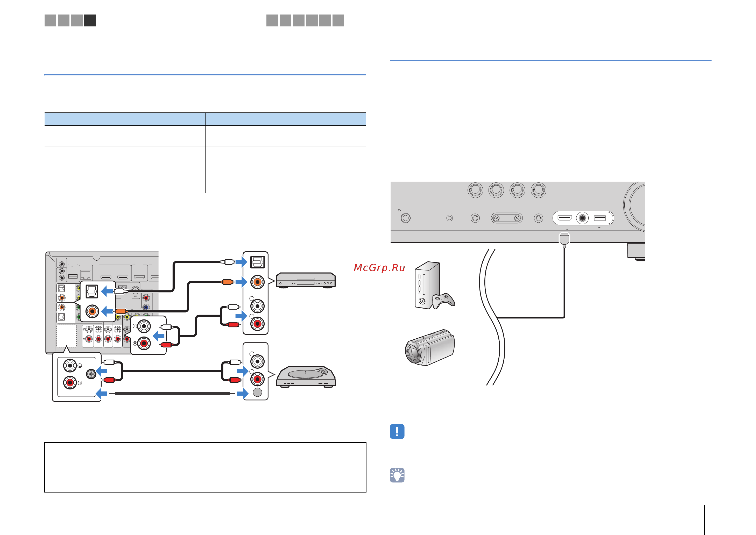Click the enlarged optical input jack in receiver callout
This screenshot has width=756, height=535.
91,291
